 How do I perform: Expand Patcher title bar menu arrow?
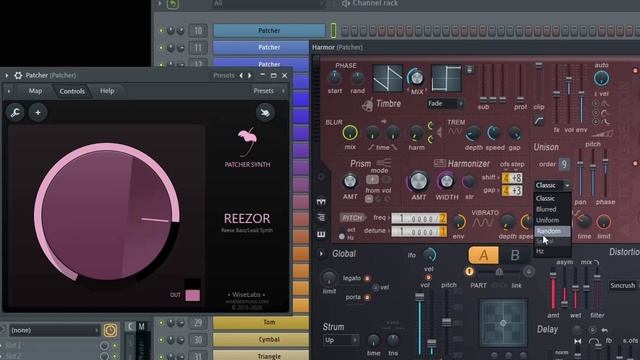pyautogui.click(x=7, y=76)
